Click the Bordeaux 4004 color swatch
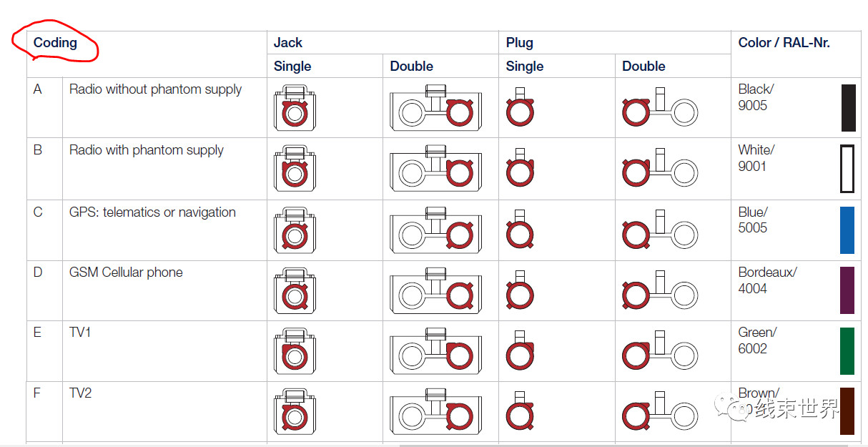This screenshot has height=447, width=868. [847, 290]
